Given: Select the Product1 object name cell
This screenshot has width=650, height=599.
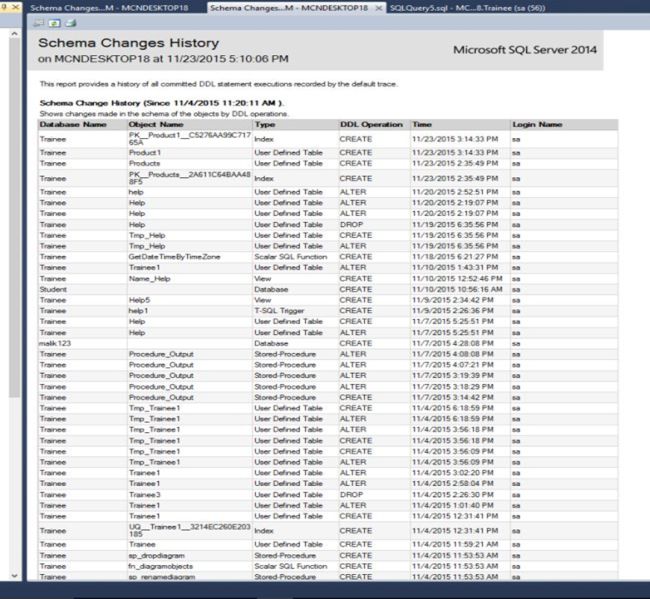Looking at the screenshot, I should coord(145,153).
